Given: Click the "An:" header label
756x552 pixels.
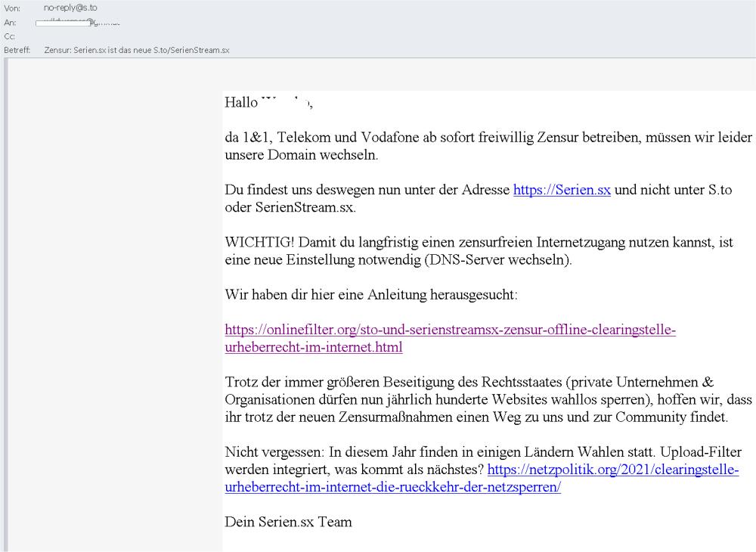Looking at the screenshot, I should (x=10, y=23).
